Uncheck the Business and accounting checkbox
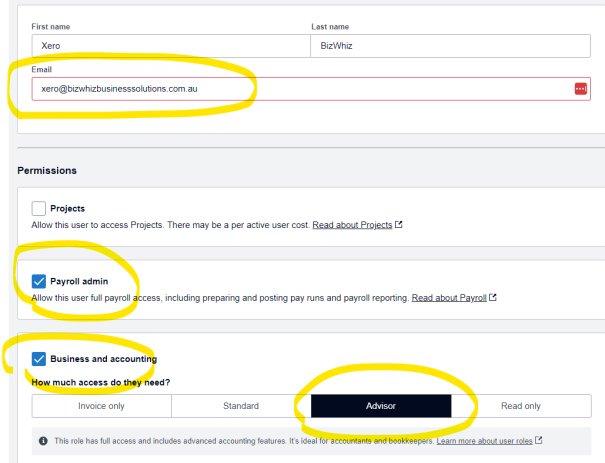The width and height of the screenshot is (605, 463). (x=39, y=359)
